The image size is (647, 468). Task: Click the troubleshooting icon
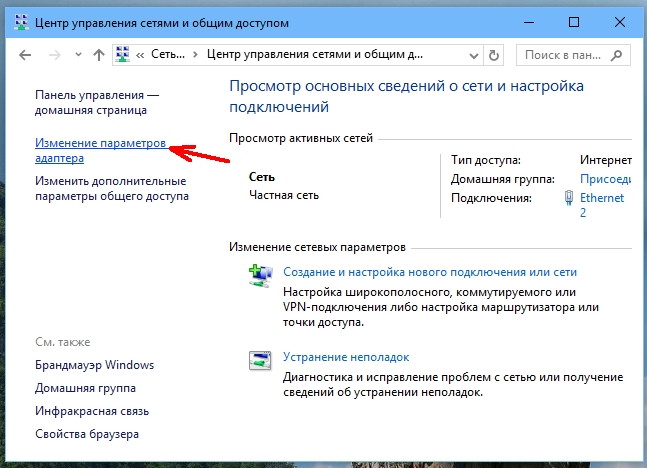coord(260,360)
